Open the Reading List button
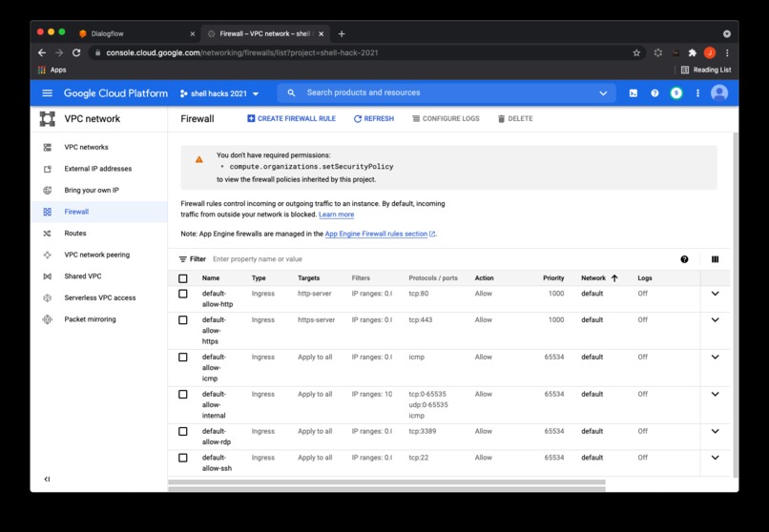 (706, 70)
